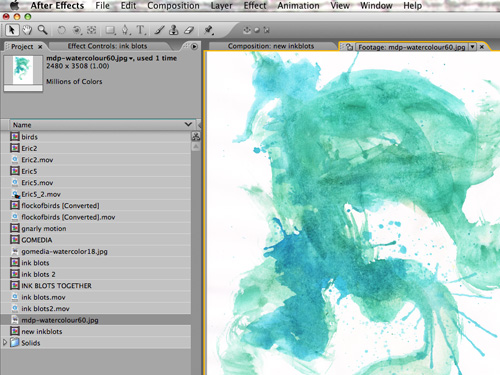The image size is (500, 375).
Task: Switch to the Effect Controls: ink blots tab
Action: click(x=107, y=46)
